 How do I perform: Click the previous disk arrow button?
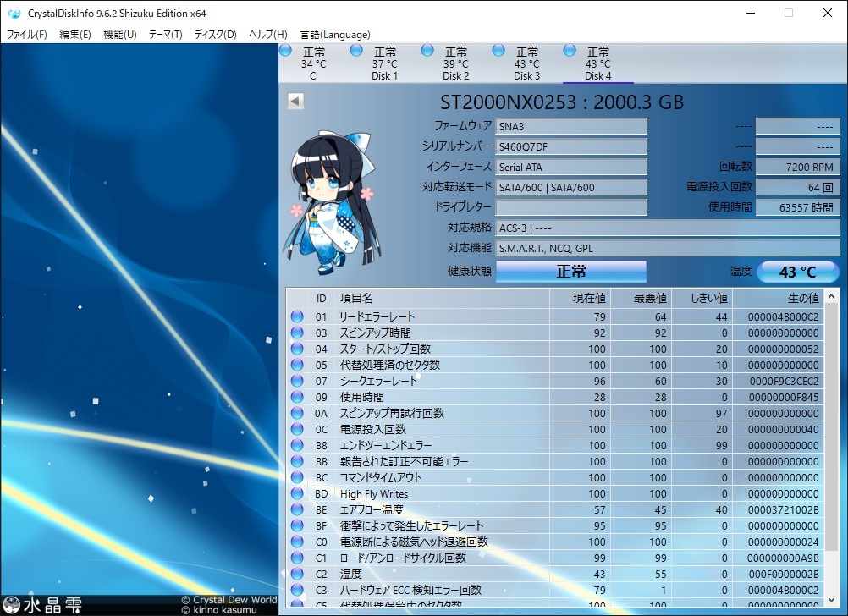tap(295, 101)
